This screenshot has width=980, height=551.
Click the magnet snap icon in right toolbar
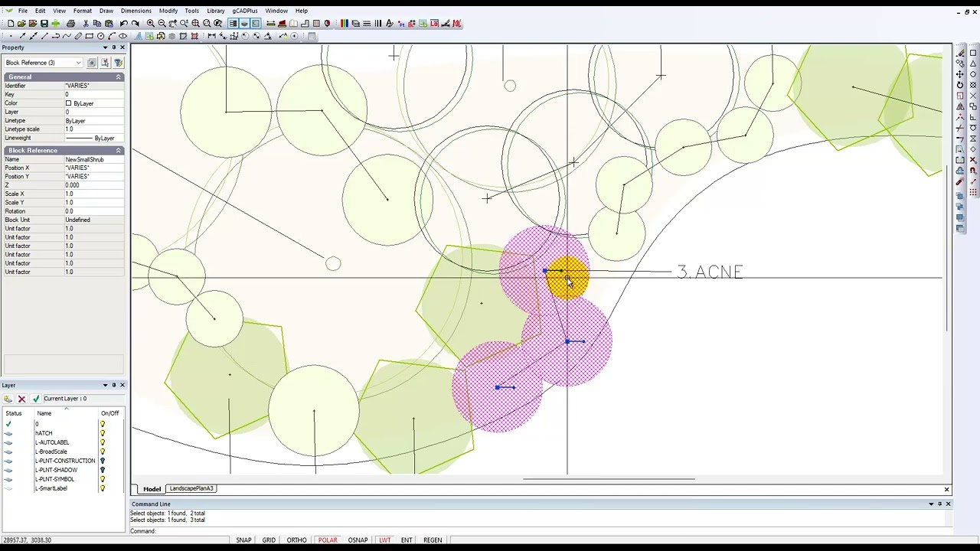pos(973,170)
